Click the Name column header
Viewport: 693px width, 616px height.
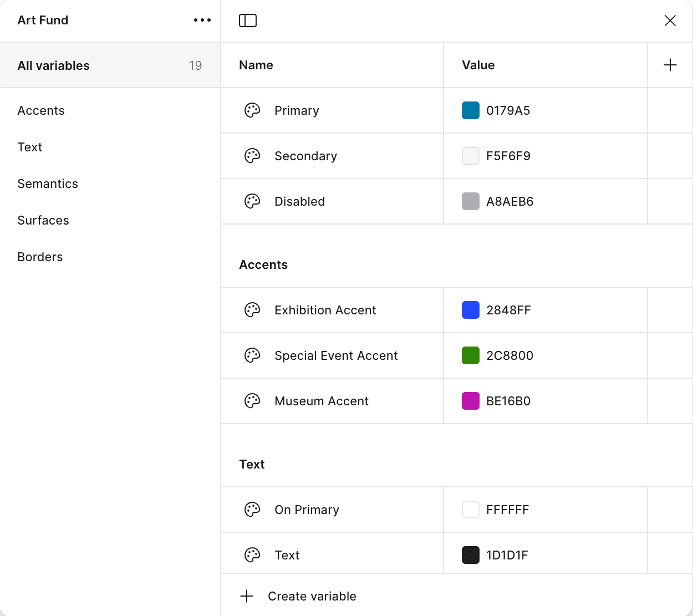[256, 65]
